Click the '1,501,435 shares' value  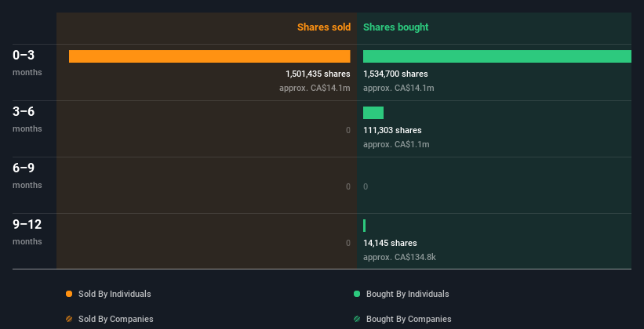coord(318,74)
